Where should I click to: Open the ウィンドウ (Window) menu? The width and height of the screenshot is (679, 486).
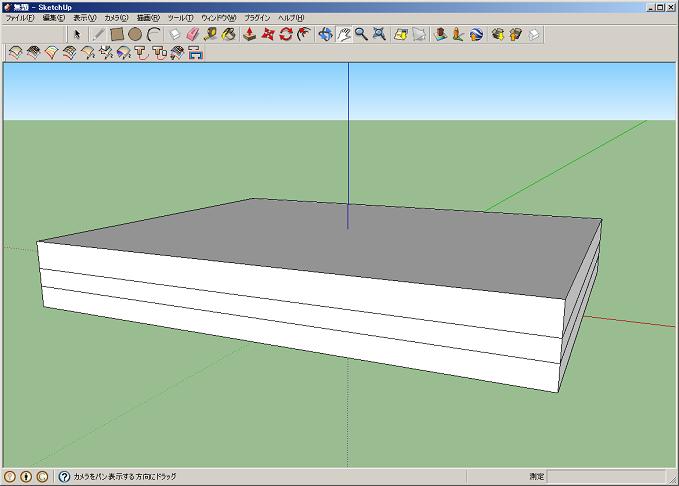tap(220, 18)
